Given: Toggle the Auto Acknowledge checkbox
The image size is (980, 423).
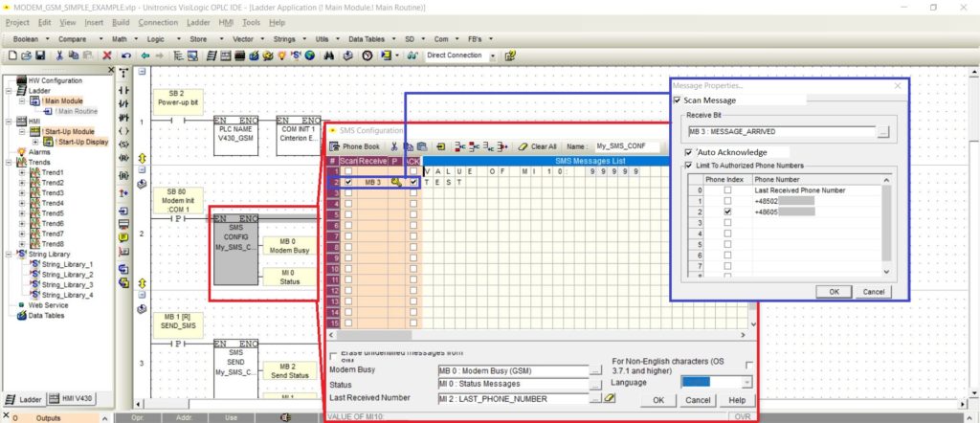Looking at the screenshot, I should pos(689,152).
